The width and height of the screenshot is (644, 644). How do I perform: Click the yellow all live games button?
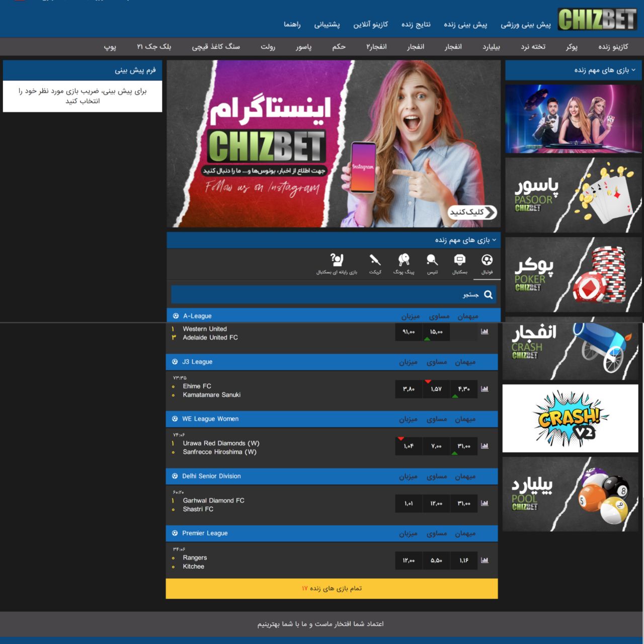tap(333, 588)
